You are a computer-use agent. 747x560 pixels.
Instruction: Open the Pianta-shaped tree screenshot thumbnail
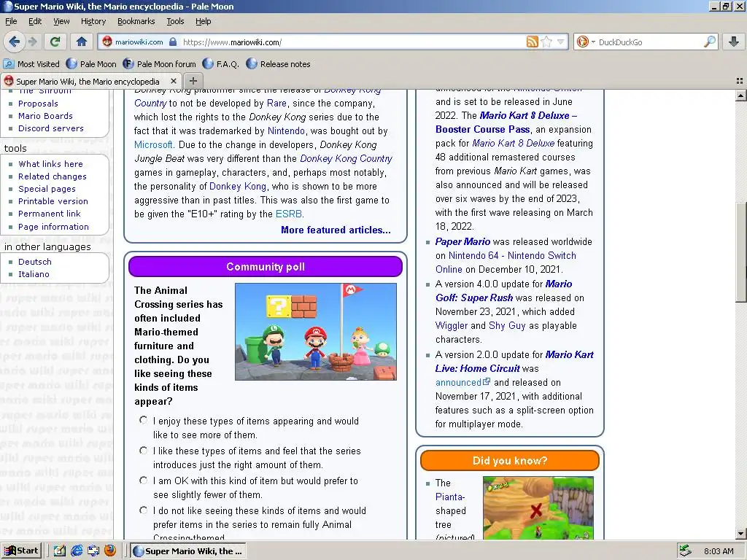point(538,507)
